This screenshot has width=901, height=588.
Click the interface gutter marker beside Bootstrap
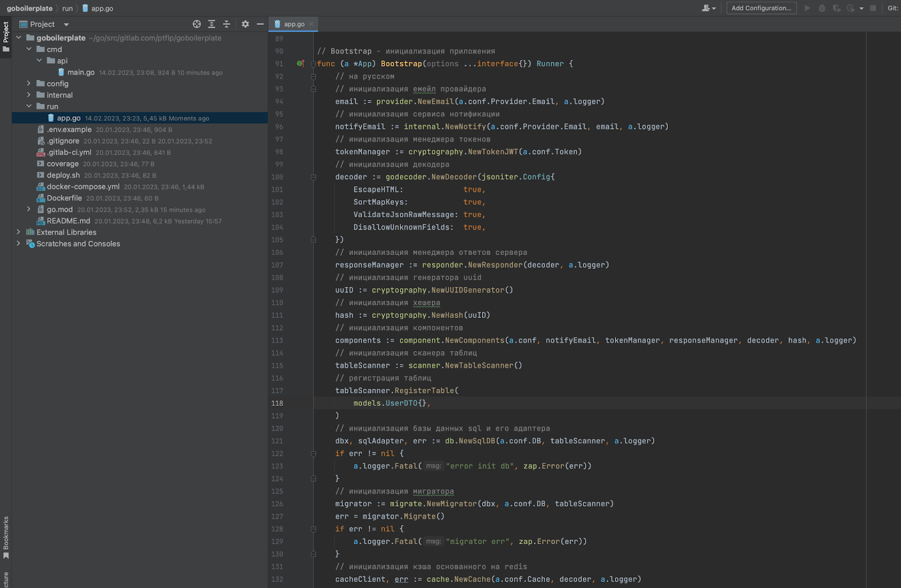[300, 64]
